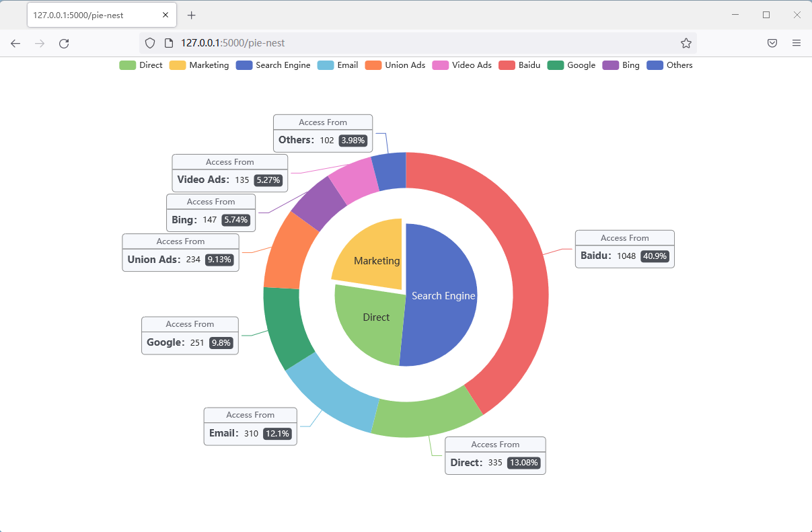The height and width of the screenshot is (532, 812).
Task: Toggle the Direct legend item
Action: pyautogui.click(x=141, y=65)
